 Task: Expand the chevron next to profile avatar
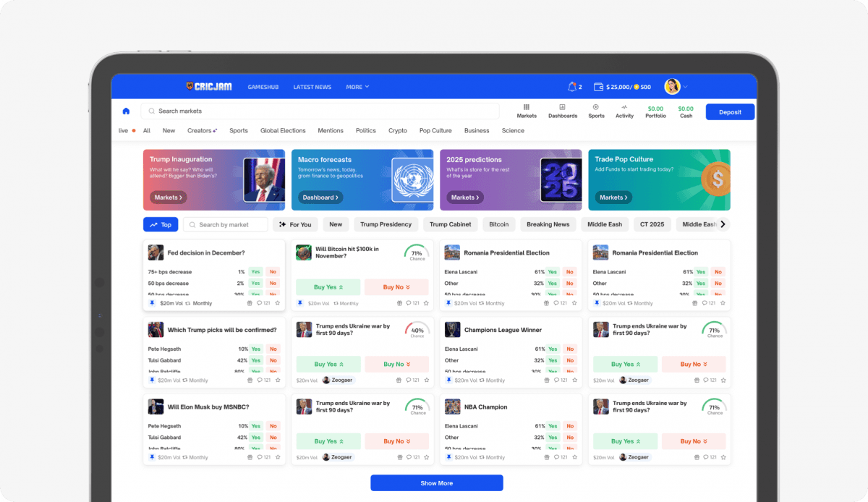(x=685, y=87)
